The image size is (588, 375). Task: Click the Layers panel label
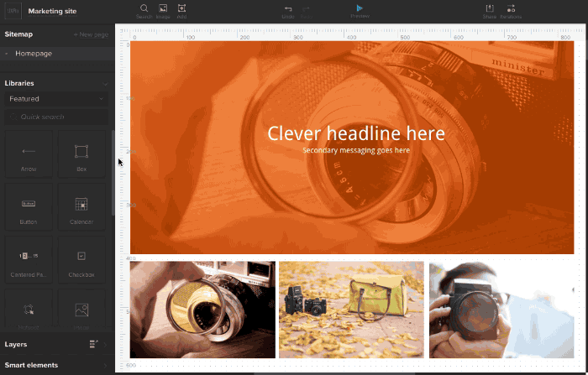click(16, 344)
